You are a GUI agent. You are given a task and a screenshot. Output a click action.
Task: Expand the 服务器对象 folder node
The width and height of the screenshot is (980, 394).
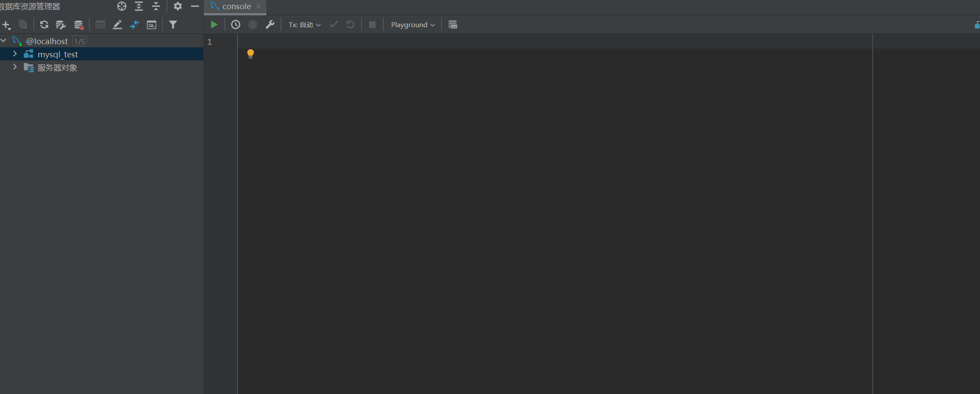pos(15,67)
